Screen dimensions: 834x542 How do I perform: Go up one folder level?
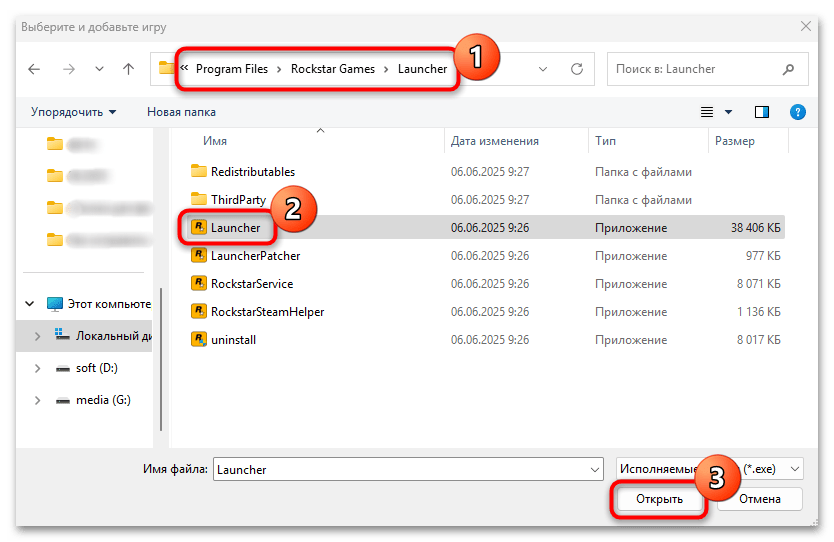point(128,69)
